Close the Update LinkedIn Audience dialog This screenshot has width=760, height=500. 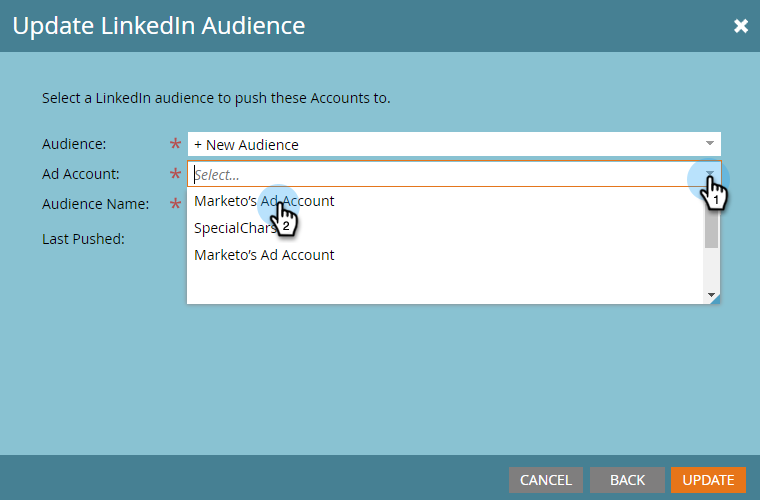tap(741, 25)
